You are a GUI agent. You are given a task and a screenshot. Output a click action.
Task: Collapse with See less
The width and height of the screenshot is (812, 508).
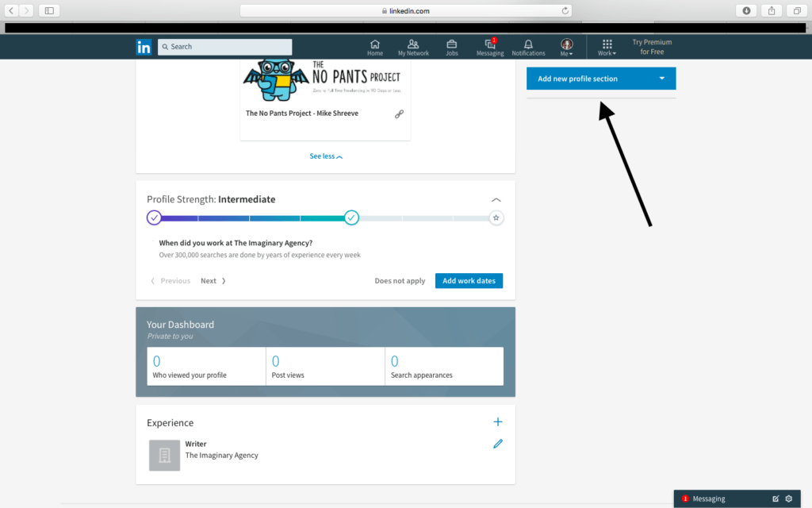pos(326,156)
